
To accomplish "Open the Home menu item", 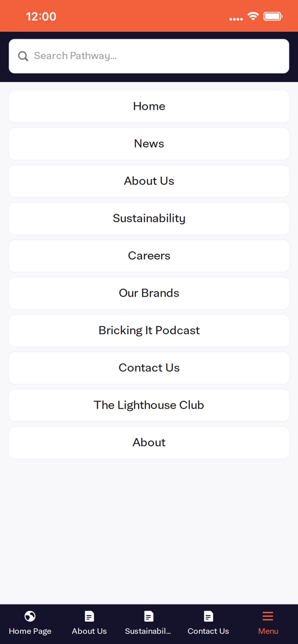I will click(149, 106).
